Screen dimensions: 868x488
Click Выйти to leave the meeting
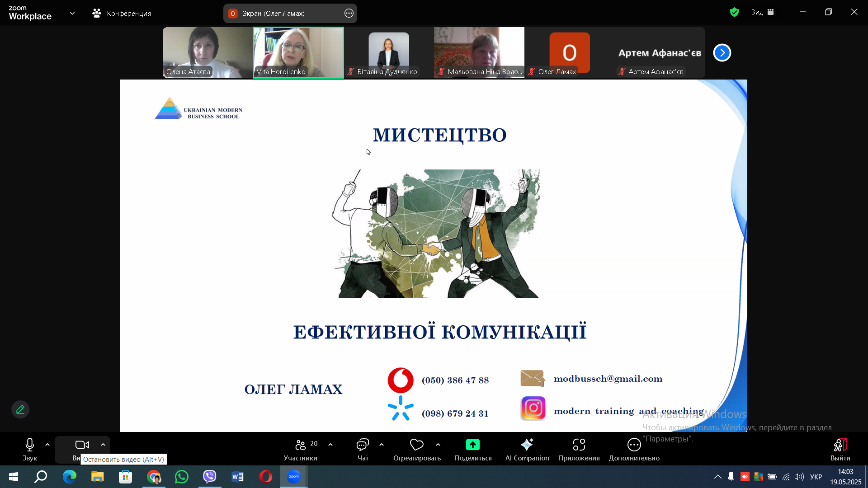tap(840, 449)
